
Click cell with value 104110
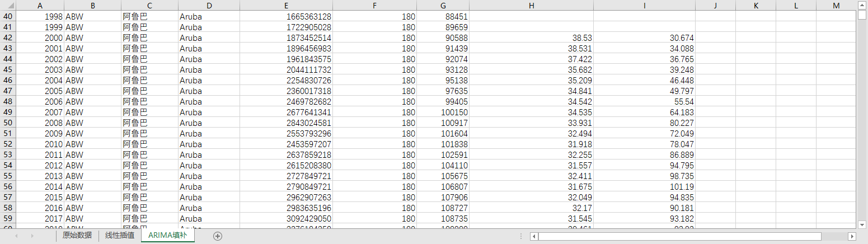[443, 165]
